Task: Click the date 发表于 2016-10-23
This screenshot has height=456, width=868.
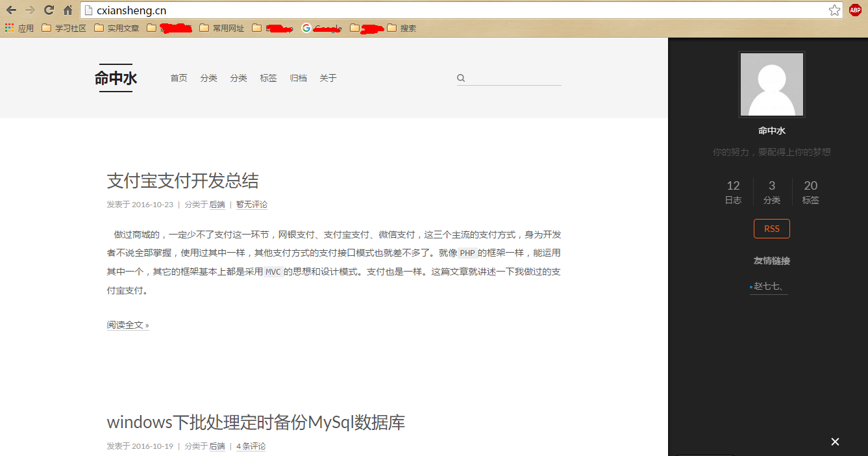Action: [x=140, y=205]
